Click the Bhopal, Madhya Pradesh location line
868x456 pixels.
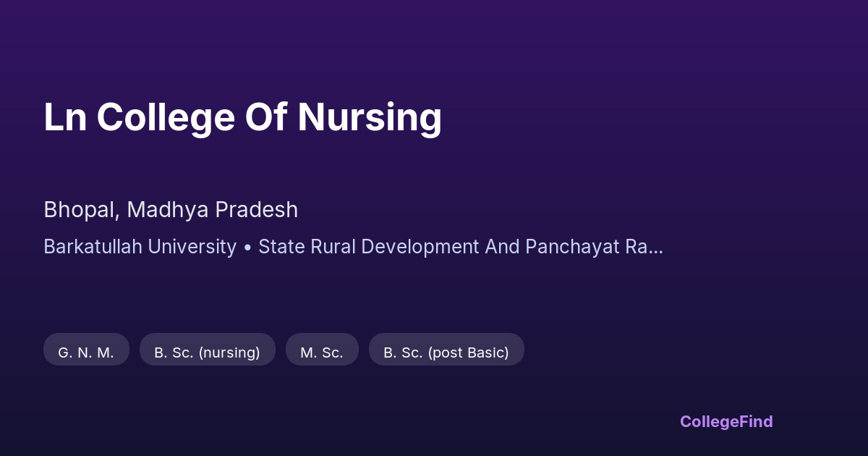171,210
